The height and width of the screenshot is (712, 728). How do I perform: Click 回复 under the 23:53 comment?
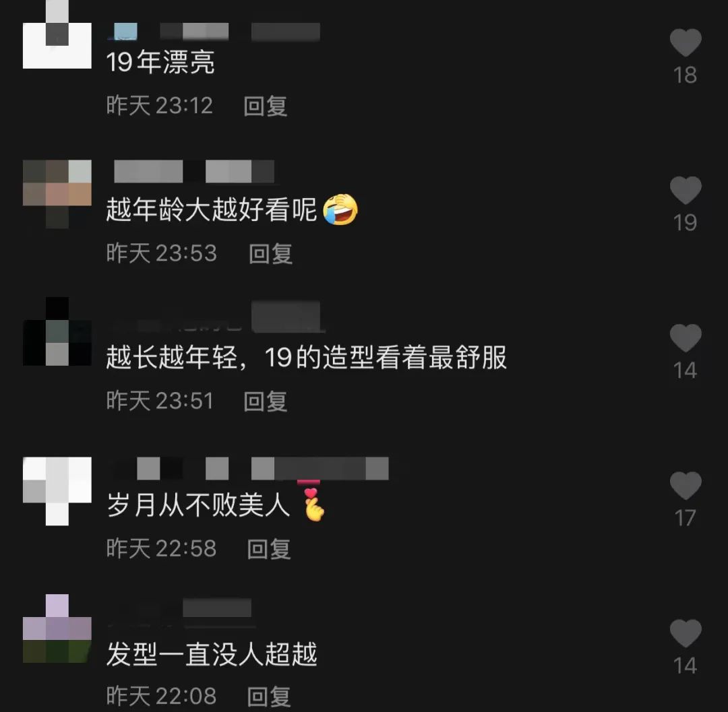coord(271,253)
